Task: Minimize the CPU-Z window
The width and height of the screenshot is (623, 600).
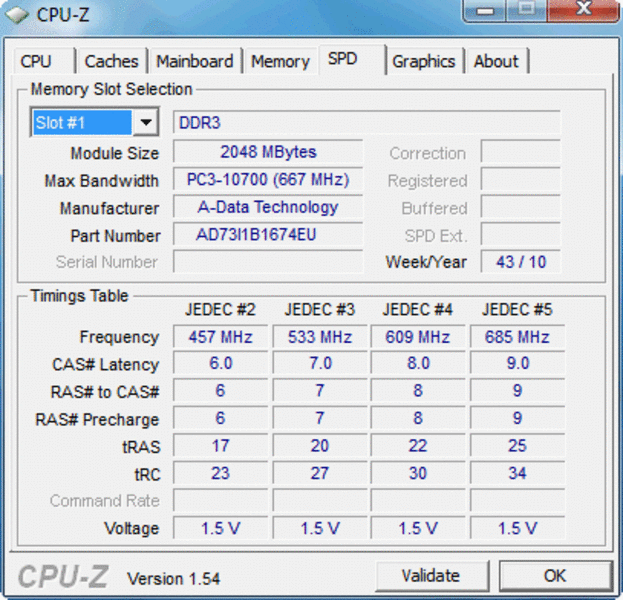Action: click(485, 10)
